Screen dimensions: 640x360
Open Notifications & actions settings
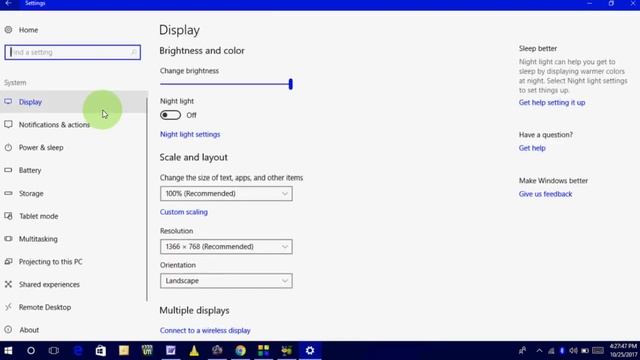[54, 125]
